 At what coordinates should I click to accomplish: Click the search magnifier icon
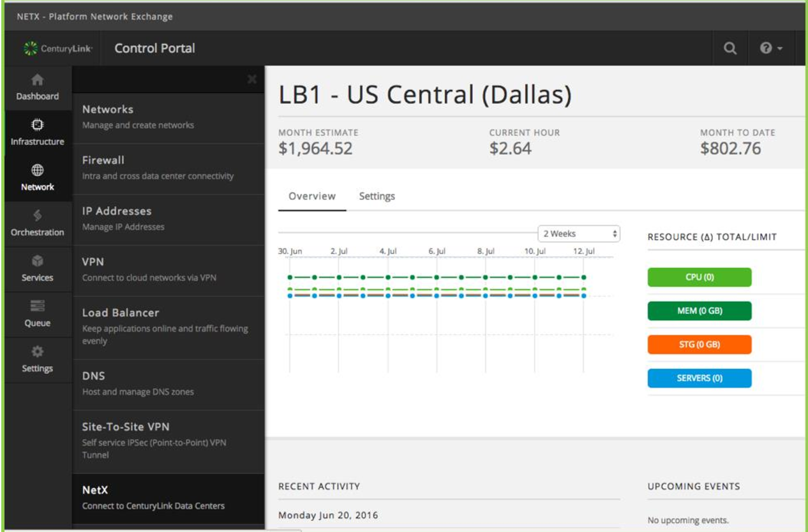click(x=729, y=48)
